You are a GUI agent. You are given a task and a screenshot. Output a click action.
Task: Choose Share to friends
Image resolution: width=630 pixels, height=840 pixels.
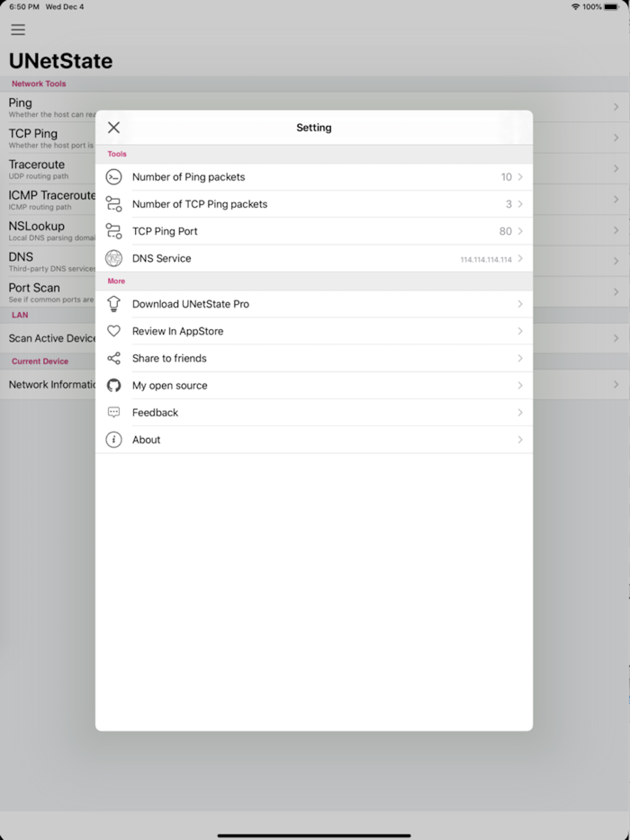314,358
